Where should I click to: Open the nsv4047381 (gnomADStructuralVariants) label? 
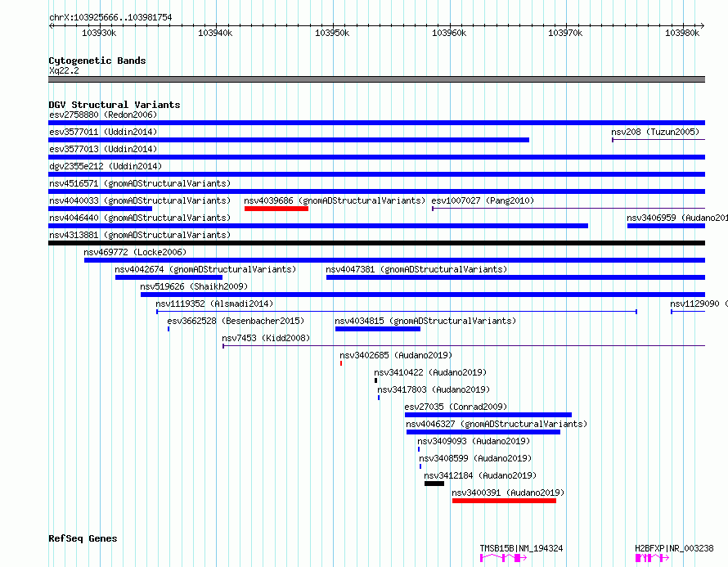(x=416, y=269)
